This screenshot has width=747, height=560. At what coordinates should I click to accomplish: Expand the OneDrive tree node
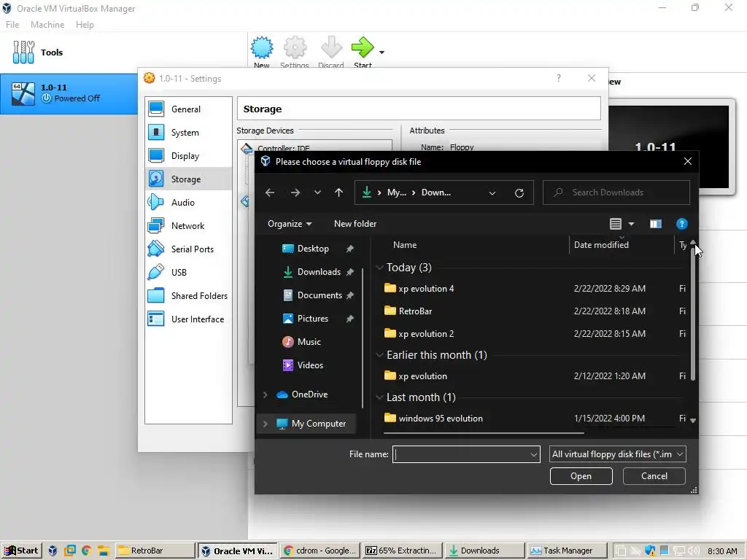click(266, 394)
